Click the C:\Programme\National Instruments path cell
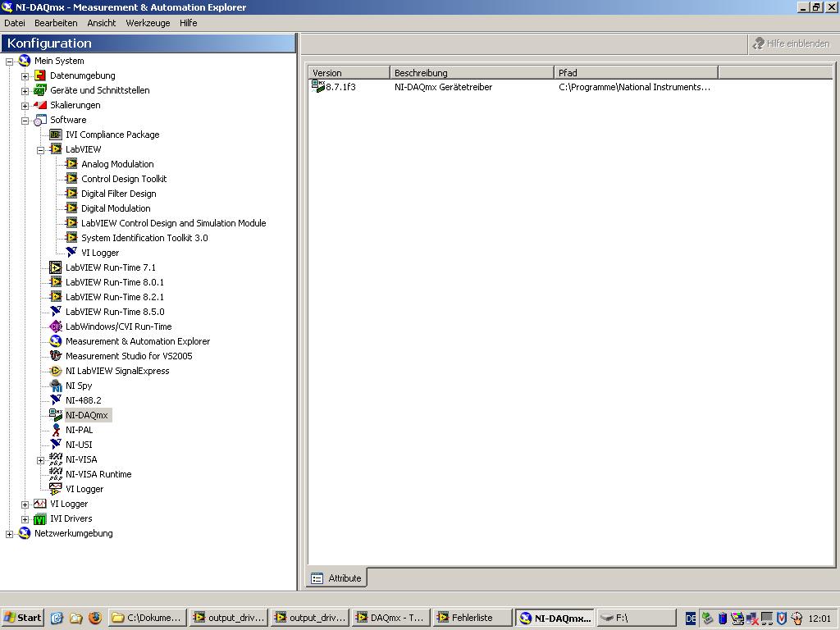This screenshot has width=840, height=630. [634, 87]
